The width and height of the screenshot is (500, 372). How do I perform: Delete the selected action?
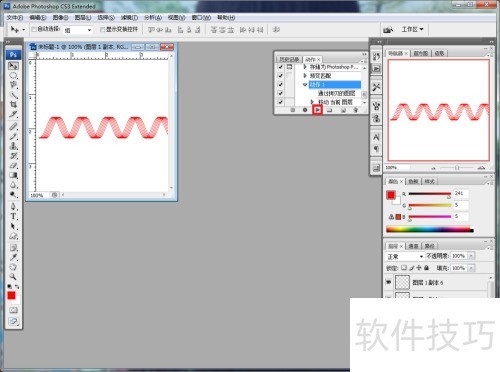[355, 110]
